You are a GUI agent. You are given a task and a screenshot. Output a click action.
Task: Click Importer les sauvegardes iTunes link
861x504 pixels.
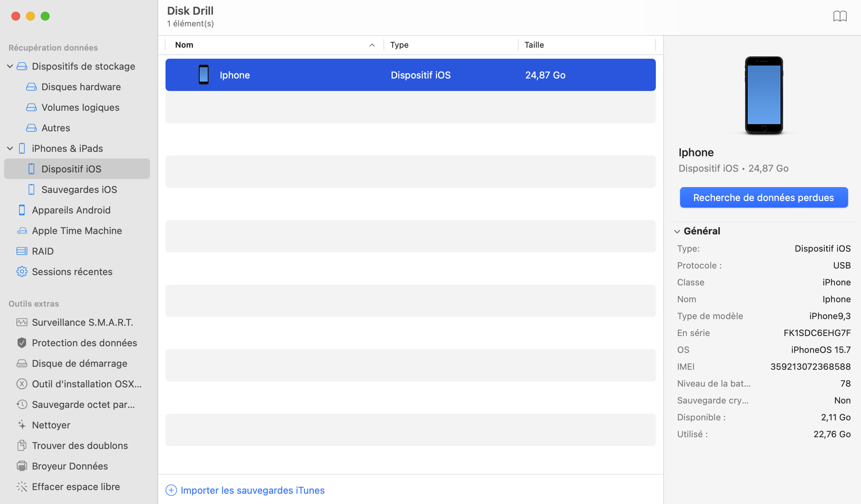(x=253, y=490)
